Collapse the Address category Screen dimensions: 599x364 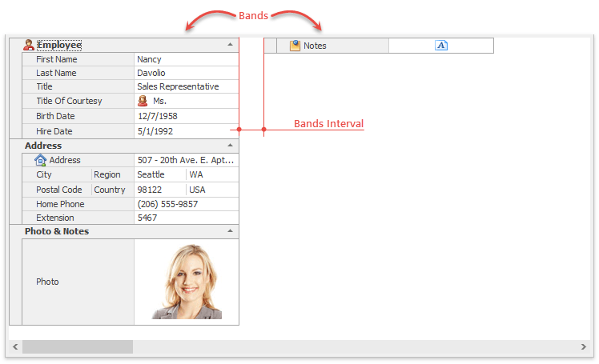230,146
